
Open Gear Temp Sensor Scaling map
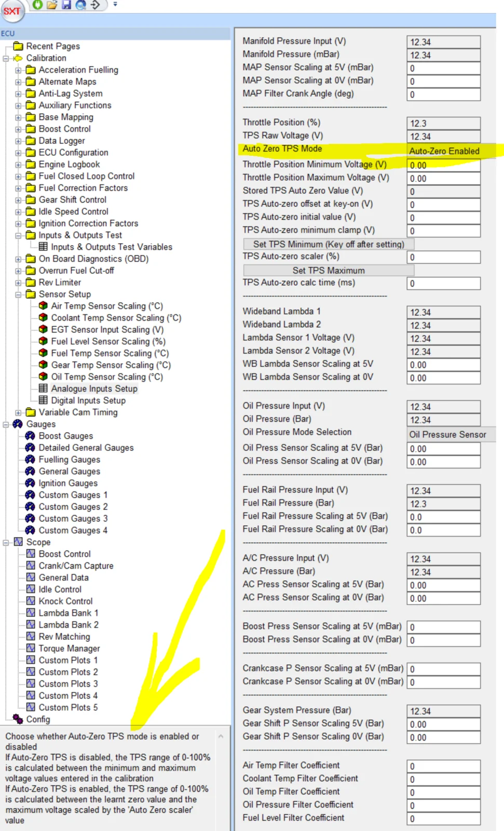pos(111,365)
